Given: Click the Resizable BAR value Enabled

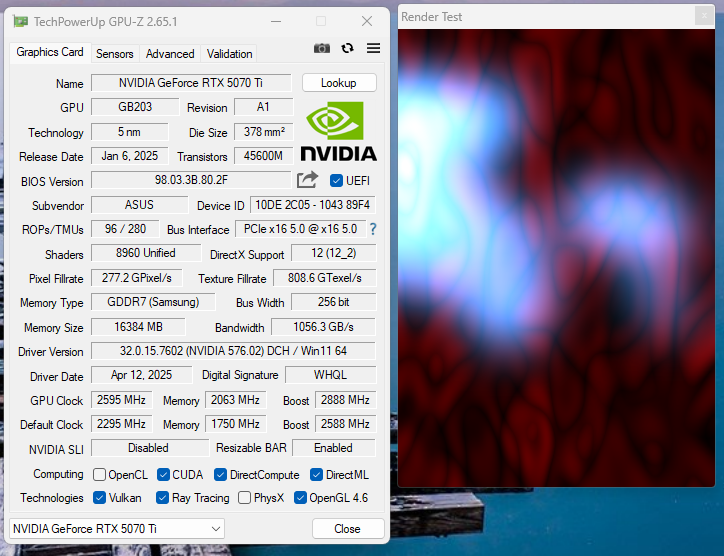Looking at the screenshot, I should tap(334, 448).
